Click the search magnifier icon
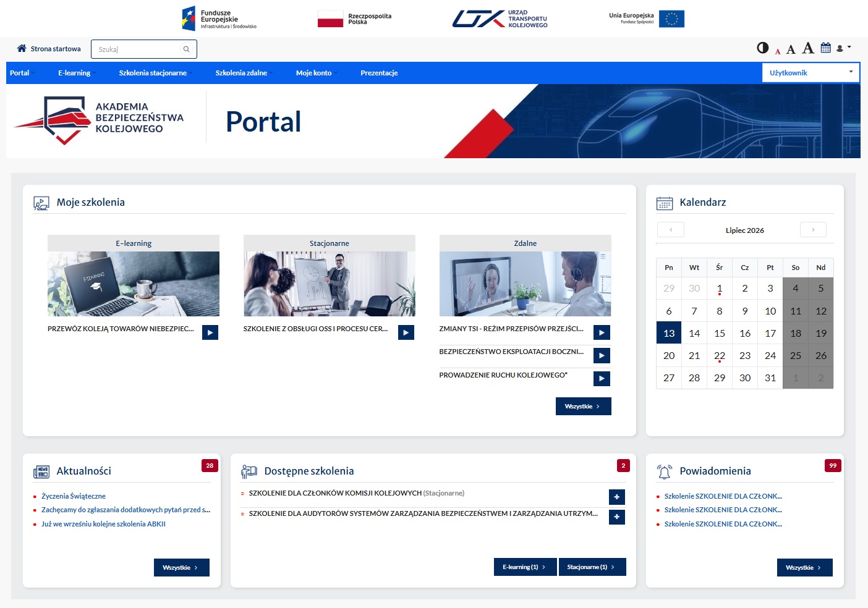The image size is (868, 608). tap(186, 49)
